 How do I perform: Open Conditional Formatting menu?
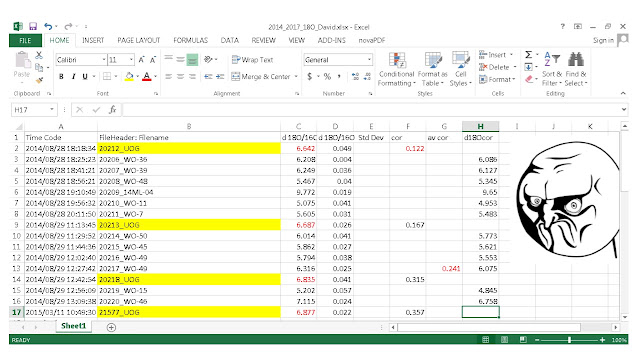click(396, 69)
